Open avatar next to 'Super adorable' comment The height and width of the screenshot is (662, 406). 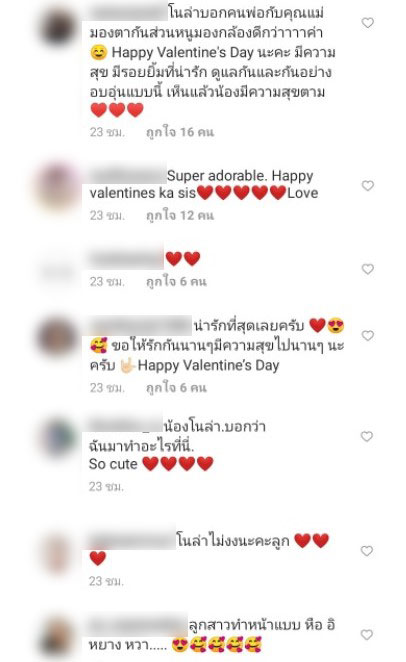58,186
